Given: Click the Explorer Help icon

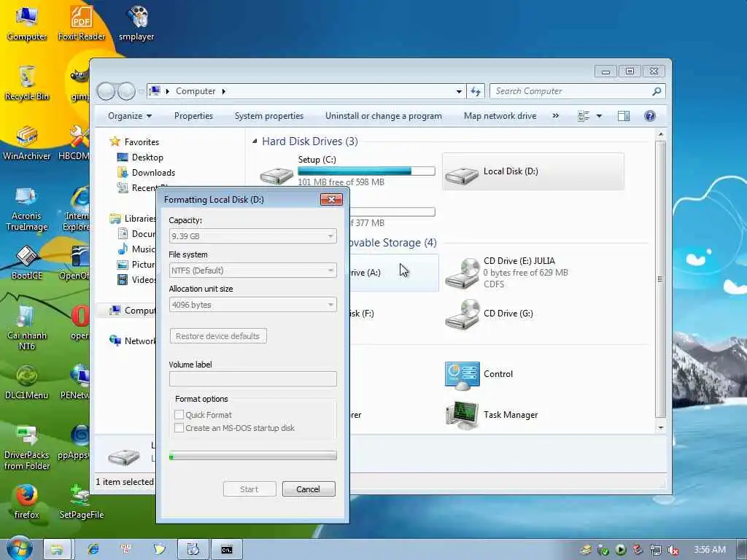Looking at the screenshot, I should (649, 116).
